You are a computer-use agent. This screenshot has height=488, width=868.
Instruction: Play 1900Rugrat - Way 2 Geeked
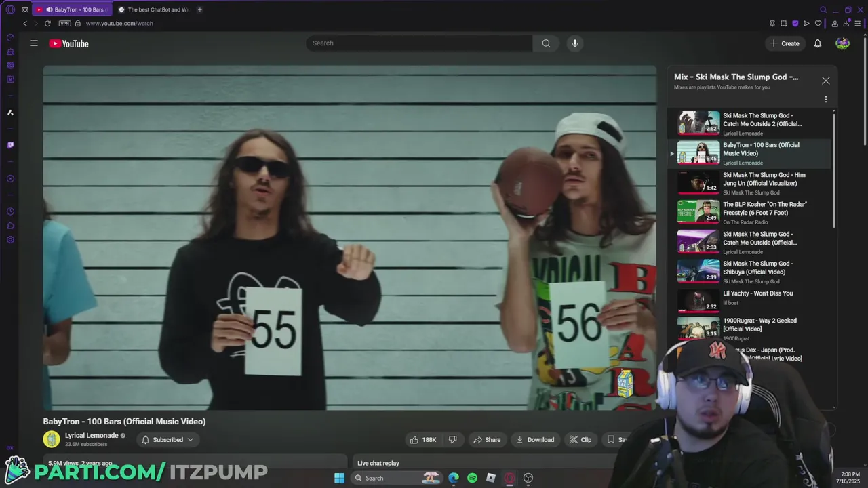tap(749, 328)
